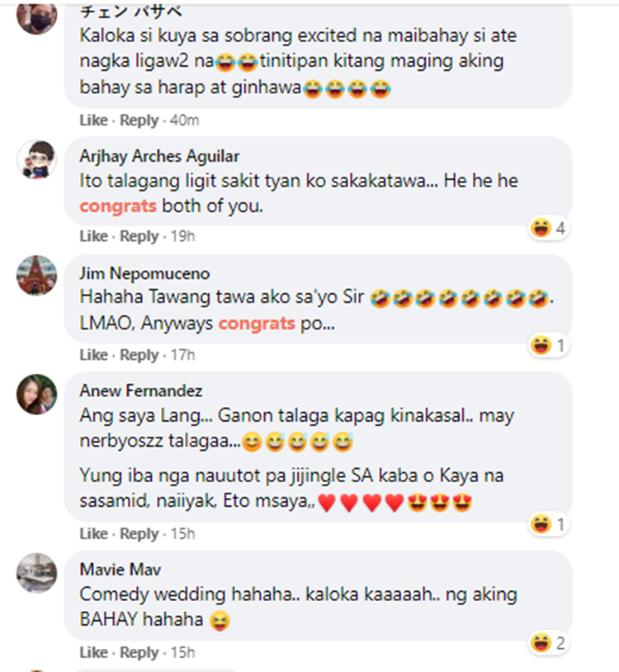Open Arjhay Arches Aguilar's profile name link

[x=159, y=156]
